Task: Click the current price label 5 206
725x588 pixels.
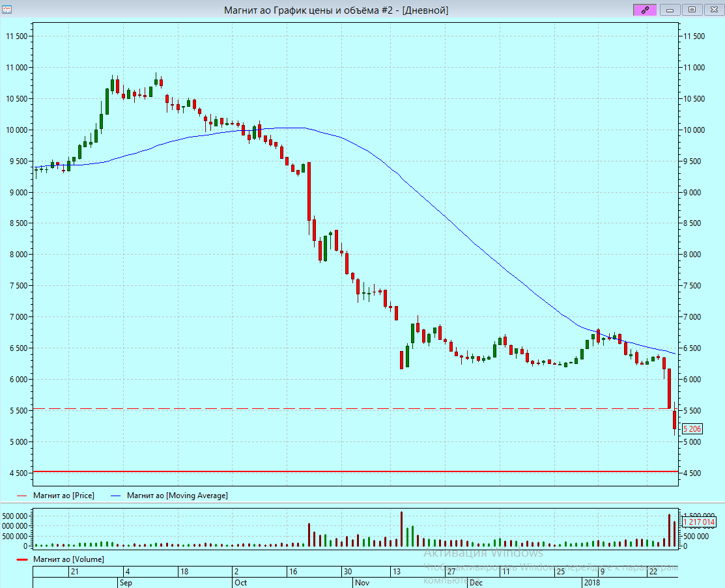Action: pos(692,429)
